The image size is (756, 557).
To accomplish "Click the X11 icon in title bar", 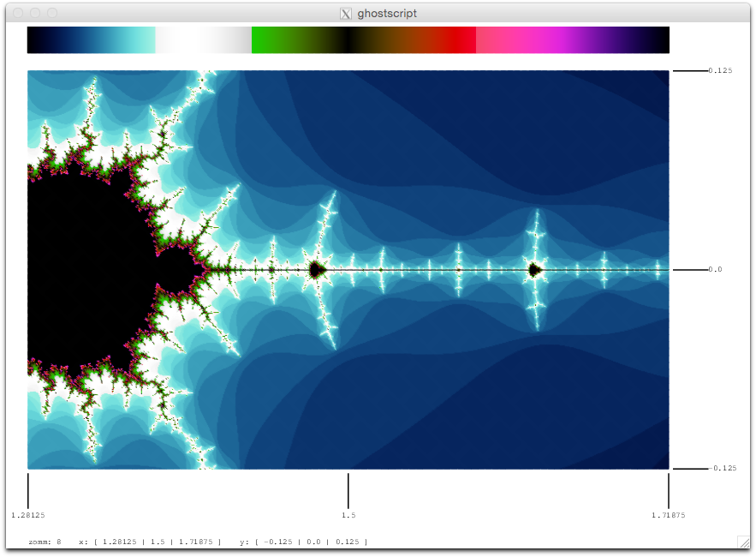I will tap(346, 14).
